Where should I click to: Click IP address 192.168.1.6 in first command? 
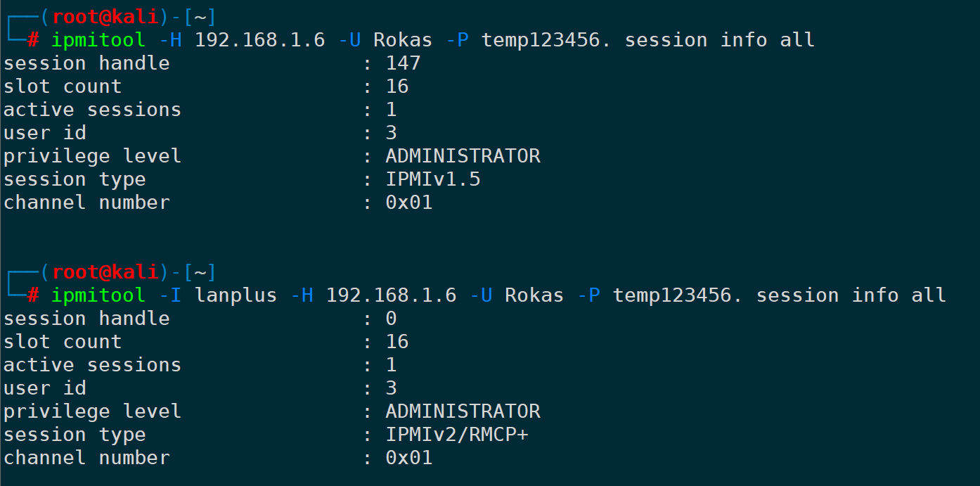(260, 40)
